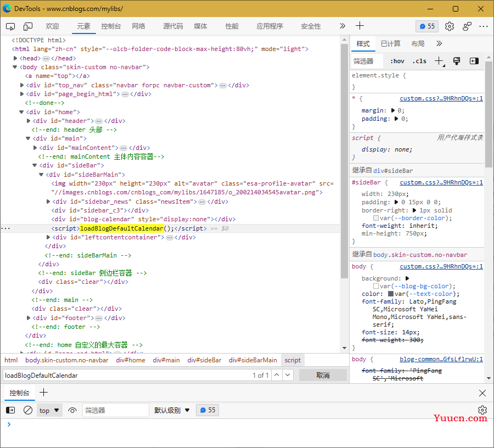This screenshot has height=448, width=494.
Task: Toggle the .cls class editor
Action: tap(419, 61)
